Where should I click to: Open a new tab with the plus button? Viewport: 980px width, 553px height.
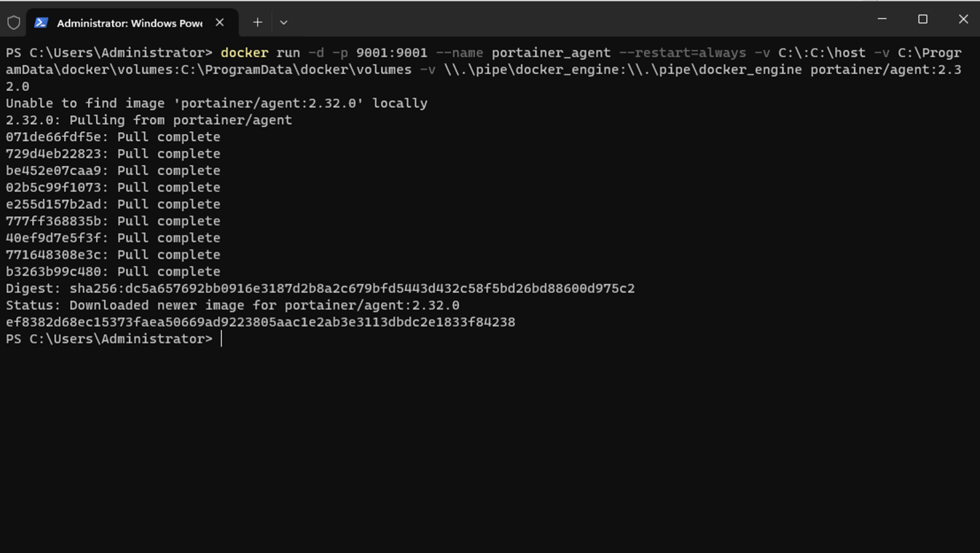[x=257, y=22]
